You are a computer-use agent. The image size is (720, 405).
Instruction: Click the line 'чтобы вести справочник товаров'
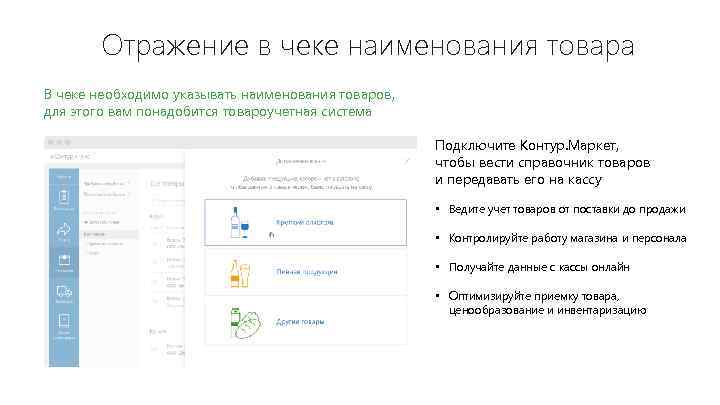click(x=543, y=163)
